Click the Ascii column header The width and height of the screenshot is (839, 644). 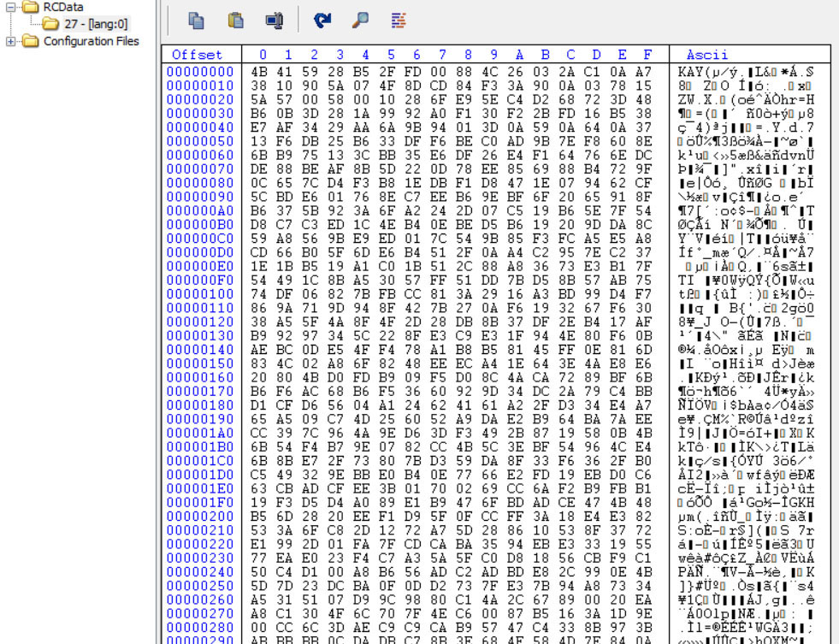(706, 55)
